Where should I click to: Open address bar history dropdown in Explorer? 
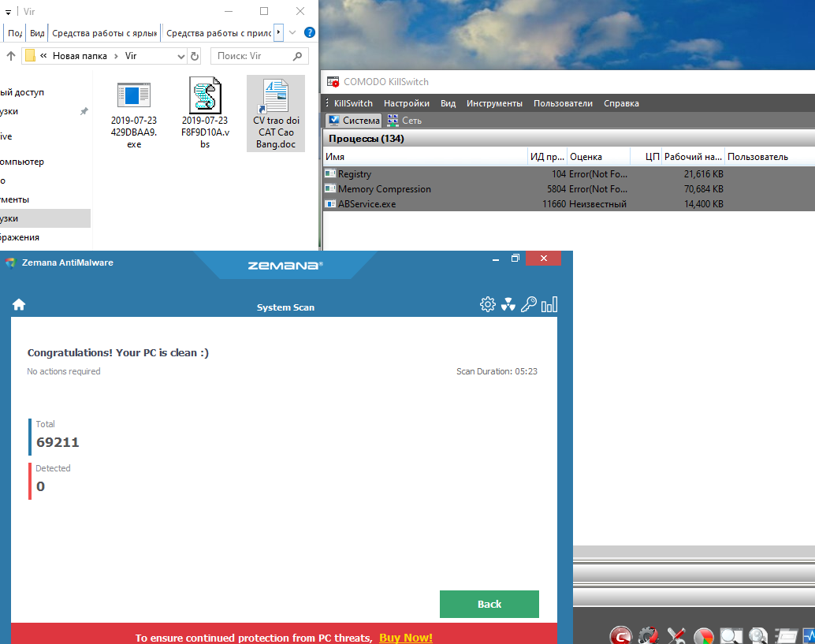(180, 56)
